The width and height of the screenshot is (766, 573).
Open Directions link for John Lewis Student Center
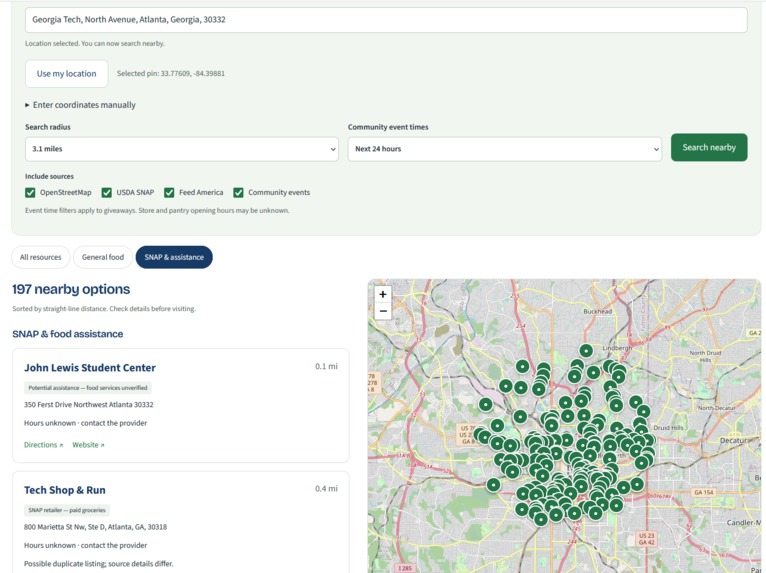pyautogui.click(x=43, y=445)
